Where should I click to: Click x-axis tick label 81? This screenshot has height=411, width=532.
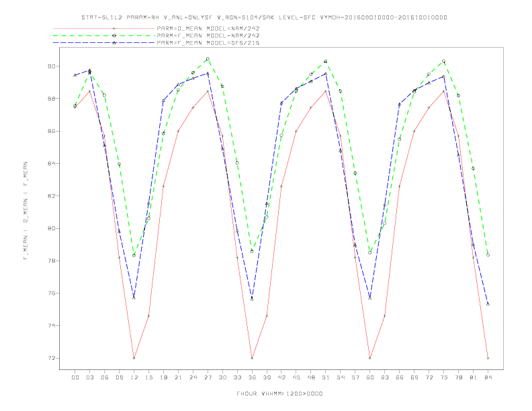click(x=474, y=377)
